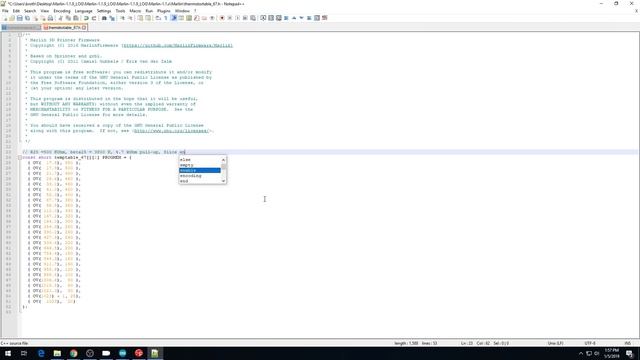Toggle synchronized vertical scrolling
This screenshot has width=640, height=360.
[140, 18]
